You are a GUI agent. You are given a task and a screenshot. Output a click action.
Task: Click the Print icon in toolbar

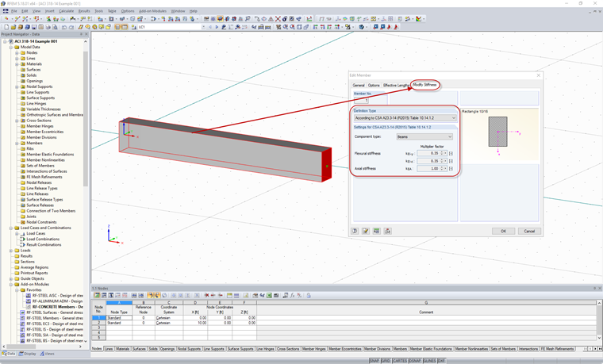(x=48, y=27)
